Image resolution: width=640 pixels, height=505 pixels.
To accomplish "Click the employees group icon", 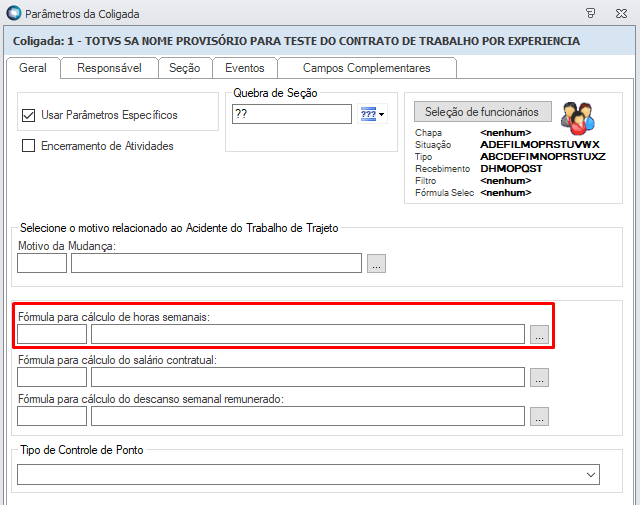I will coord(578,118).
